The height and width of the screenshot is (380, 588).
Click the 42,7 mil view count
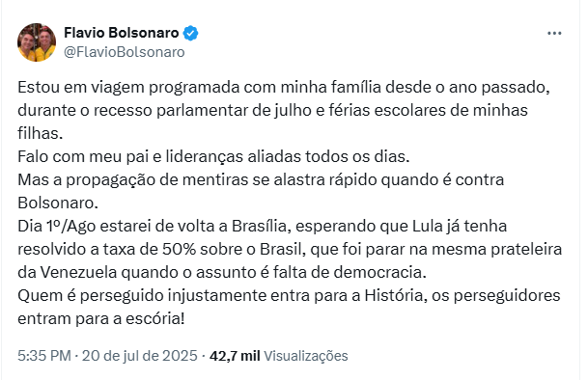[x=235, y=355]
